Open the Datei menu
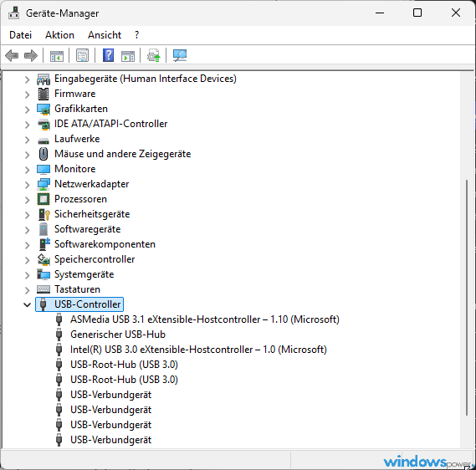The width and height of the screenshot is (476, 470). [20, 35]
